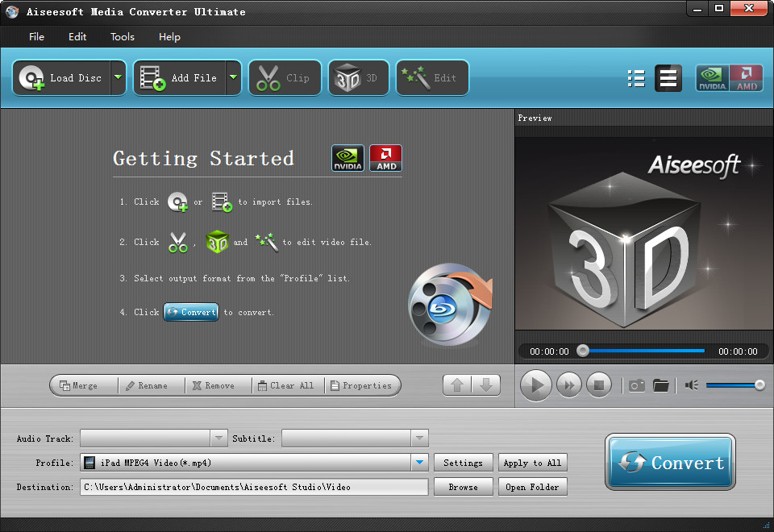This screenshot has width=774, height=532.
Task: Move item down with down arrow
Action: (x=486, y=385)
